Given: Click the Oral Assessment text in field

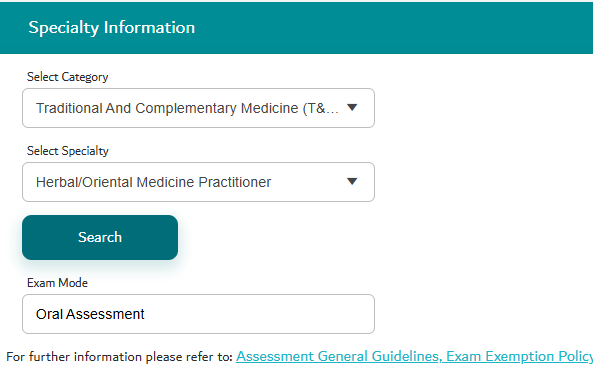Looking at the screenshot, I should tap(90, 314).
